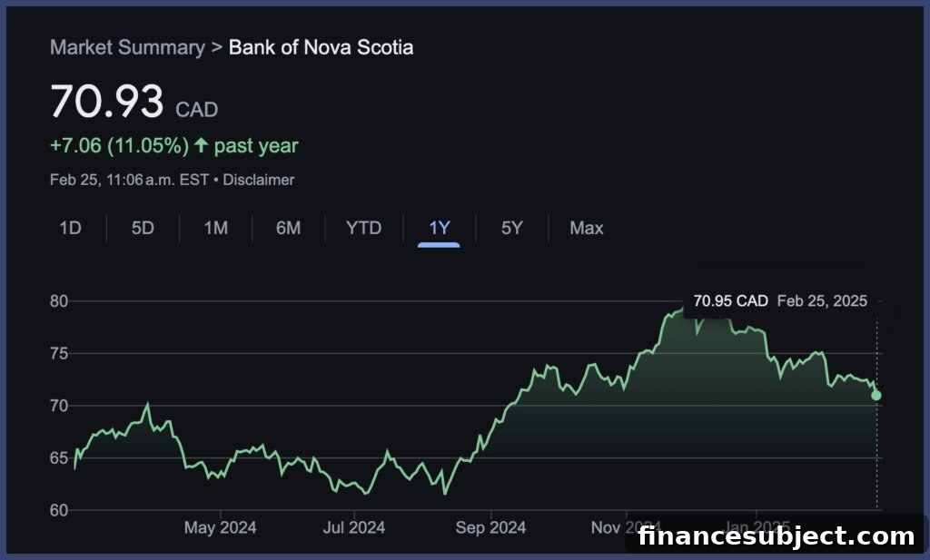
Task: Click the 80 y-axis label
Action: click(x=59, y=301)
